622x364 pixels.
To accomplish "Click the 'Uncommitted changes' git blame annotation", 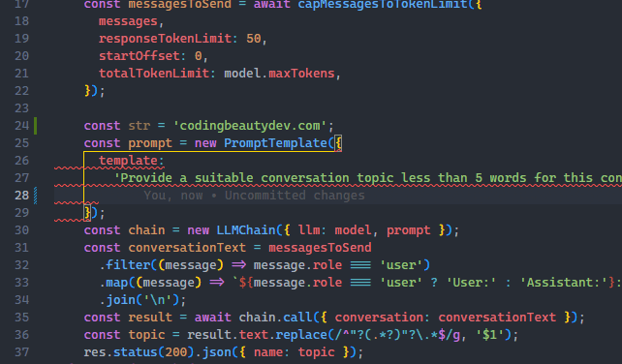I will click(295, 196).
